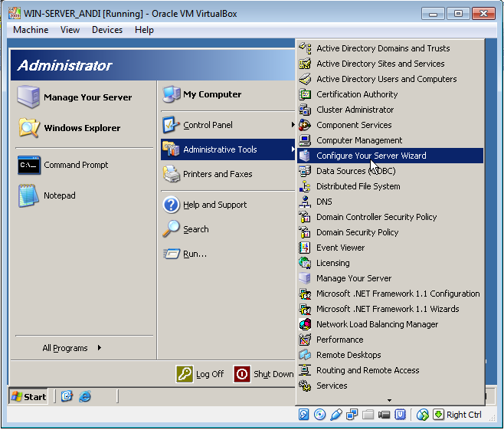The image size is (504, 430).
Task: Open Remote Desktops
Action: tap(390, 355)
